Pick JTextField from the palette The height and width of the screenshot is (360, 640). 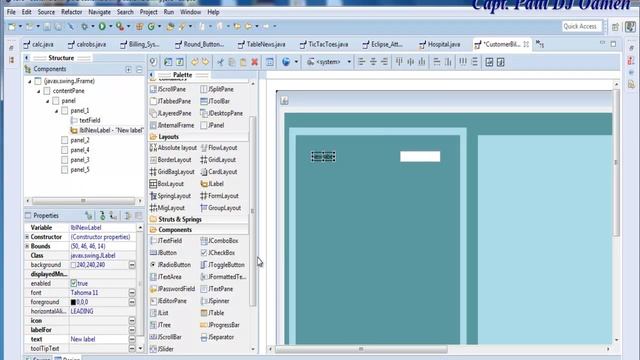pos(166,241)
